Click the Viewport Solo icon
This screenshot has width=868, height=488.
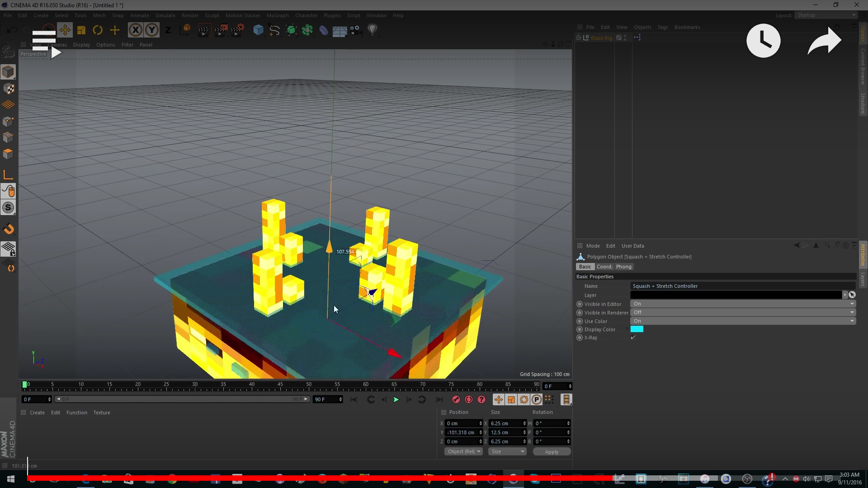[x=8, y=207]
